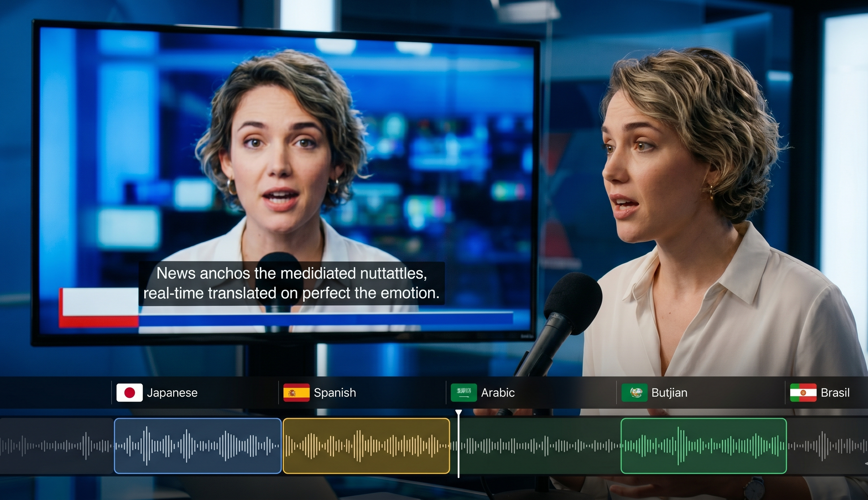Select the Japanese language label

172,393
